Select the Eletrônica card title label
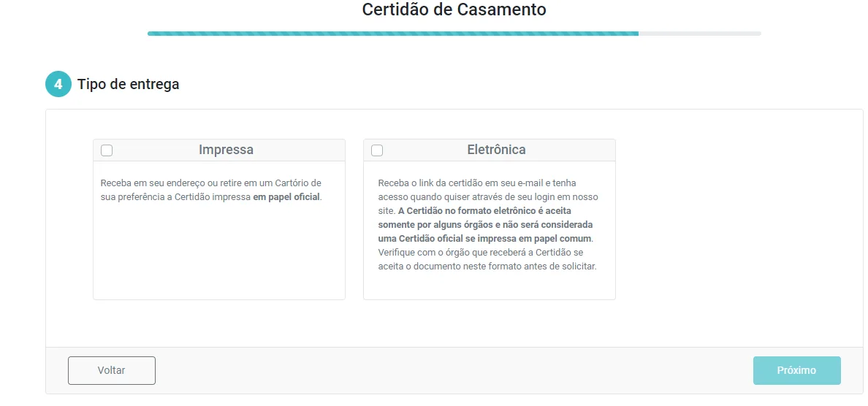Viewport: 868px width, 406px height. [496, 150]
